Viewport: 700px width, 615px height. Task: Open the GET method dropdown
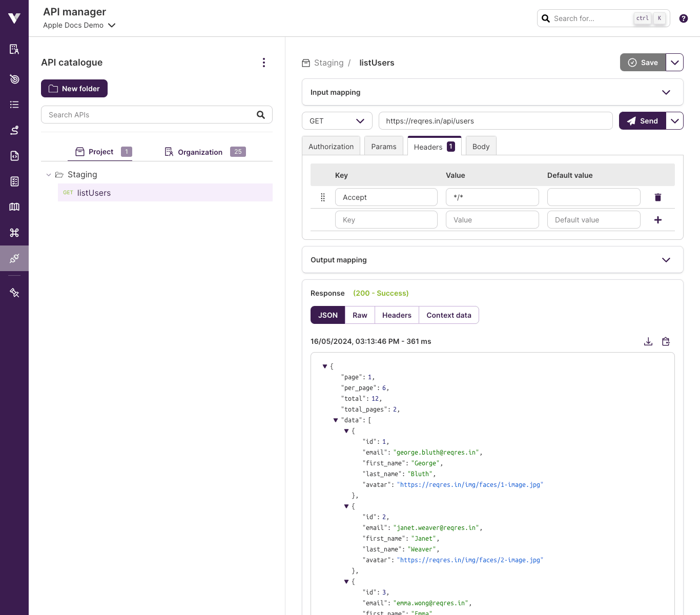coord(337,120)
